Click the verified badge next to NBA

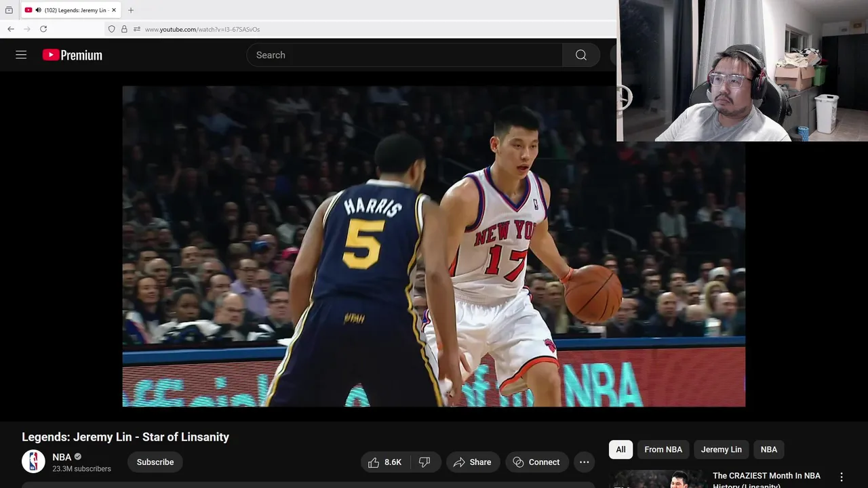click(x=78, y=457)
